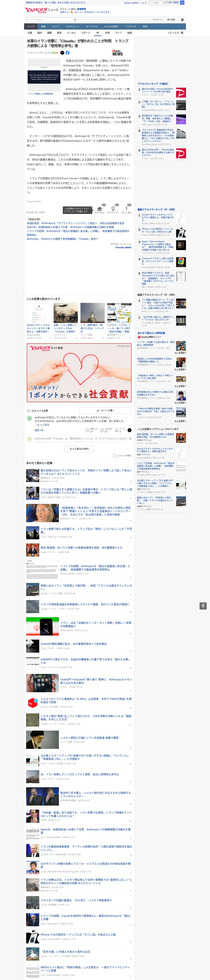Click the ITmedia NEWS logo beside the article
210x980 pixels.
(117, 53)
